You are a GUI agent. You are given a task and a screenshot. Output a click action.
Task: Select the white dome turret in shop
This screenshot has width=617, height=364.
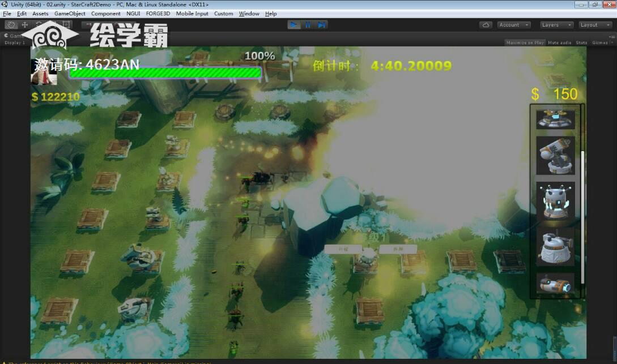(x=555, y=246)
